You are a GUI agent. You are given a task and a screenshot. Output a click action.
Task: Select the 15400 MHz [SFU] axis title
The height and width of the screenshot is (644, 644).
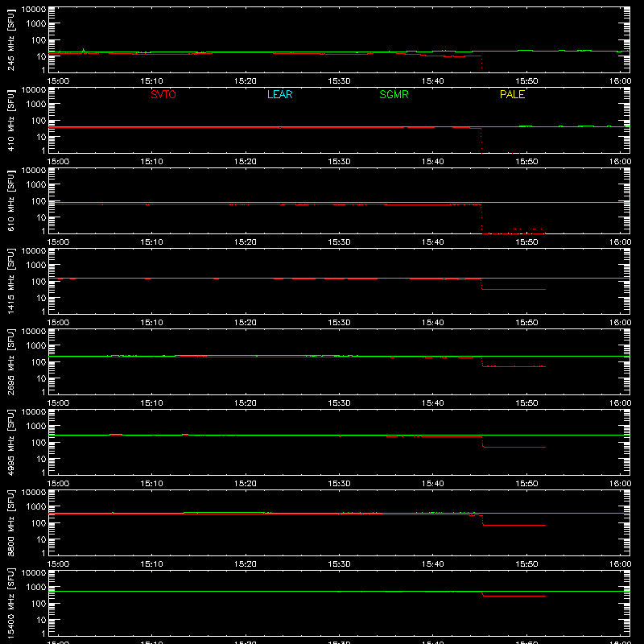11,603
